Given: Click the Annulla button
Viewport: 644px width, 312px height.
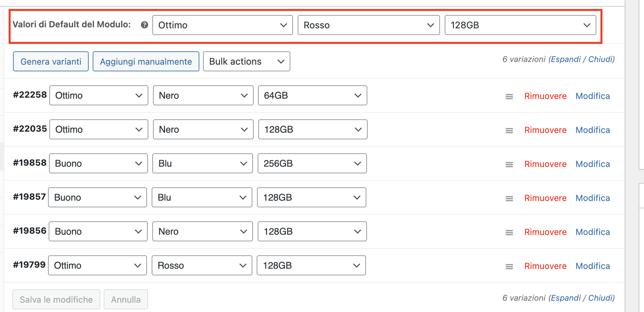Looking at the screenshot, I should tap(126, 299).
